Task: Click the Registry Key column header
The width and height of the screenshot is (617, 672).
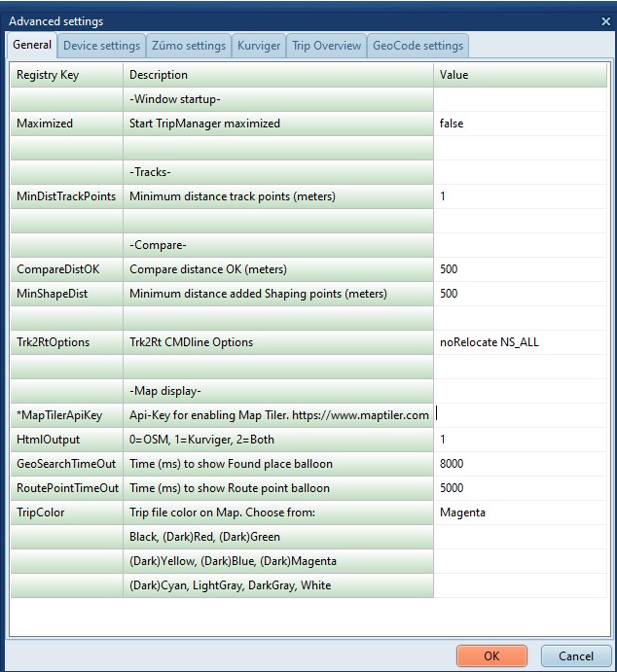Action: (x=66, y=75)
